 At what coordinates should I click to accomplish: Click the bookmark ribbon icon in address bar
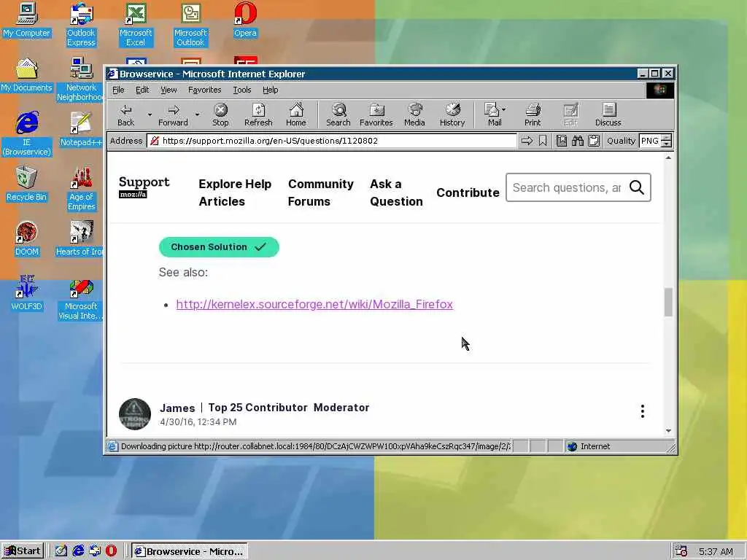pyautogui.click(x=543, y=141)
